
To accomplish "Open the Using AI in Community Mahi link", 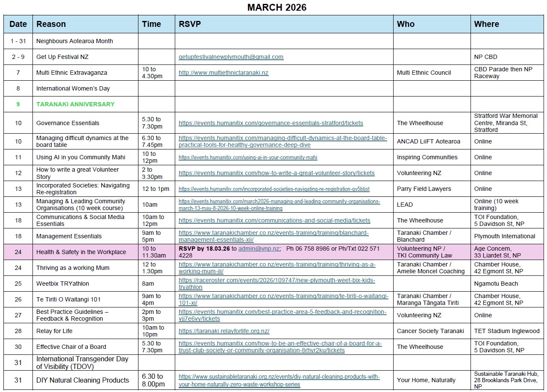I will 248,157.
